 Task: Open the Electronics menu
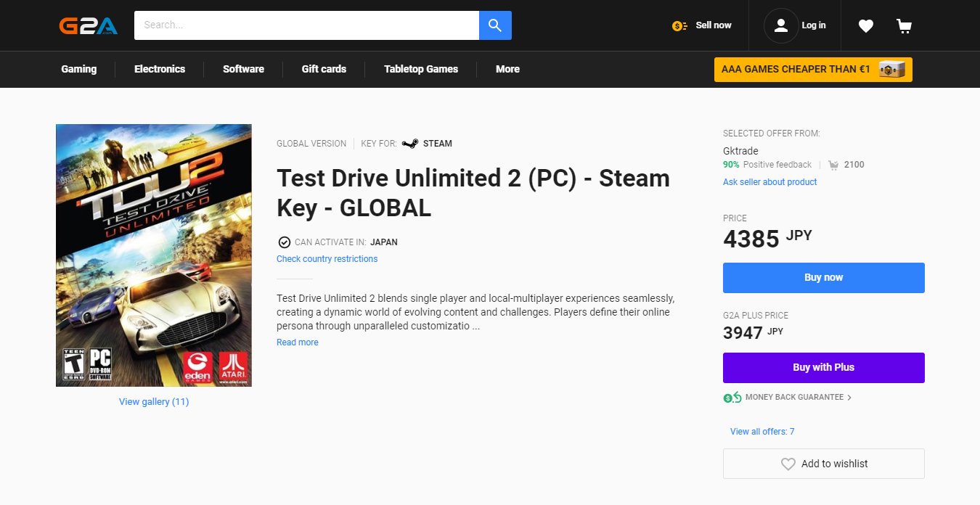[x=160, y=69]
